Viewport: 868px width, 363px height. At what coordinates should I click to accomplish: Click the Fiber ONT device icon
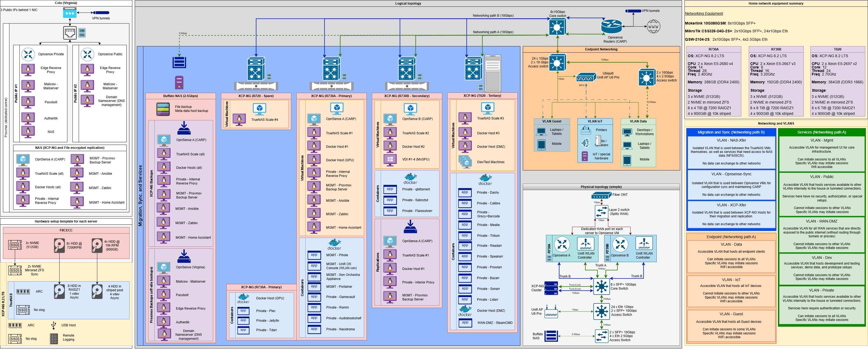click(x=601, y=195)
